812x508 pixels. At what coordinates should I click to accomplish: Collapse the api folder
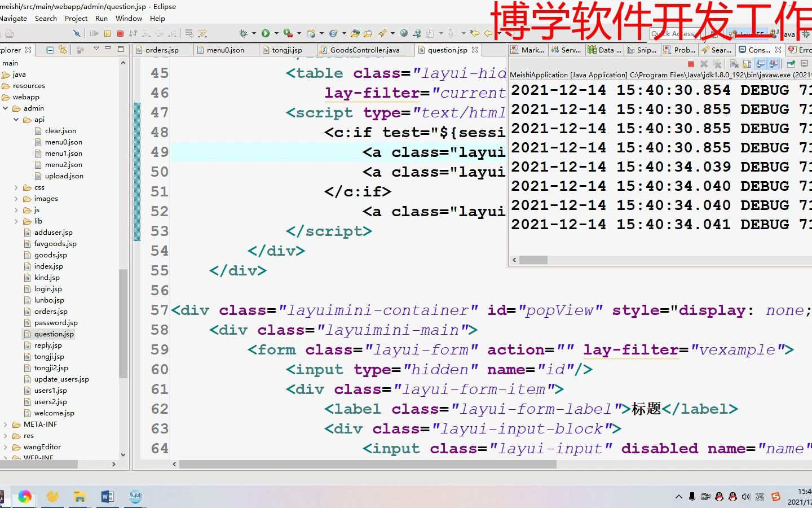[x=16, y=120]
